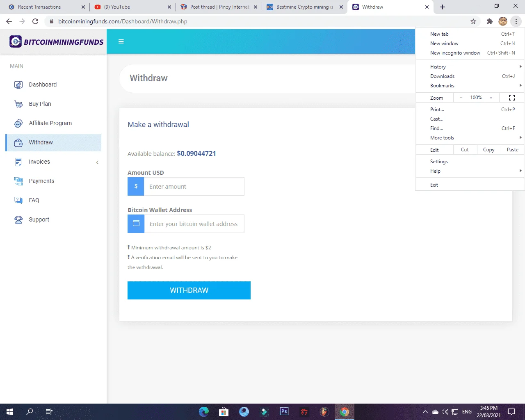Go back to previous page
525x420 pixels.
tap(9, 21)
